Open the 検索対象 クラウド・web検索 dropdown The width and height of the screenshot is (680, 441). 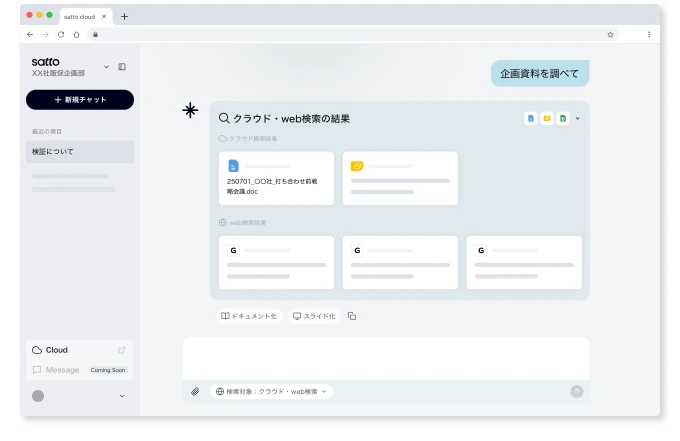click(x=271, y=392)
